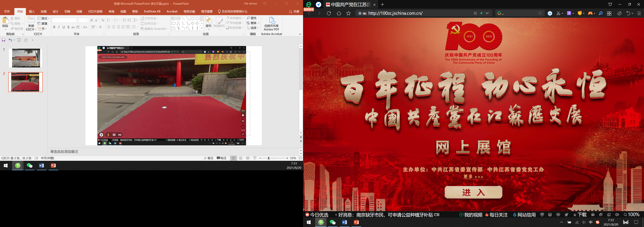644x227 pixels.
Task: Click the browser refresh icon
Action: pos(329,13)
